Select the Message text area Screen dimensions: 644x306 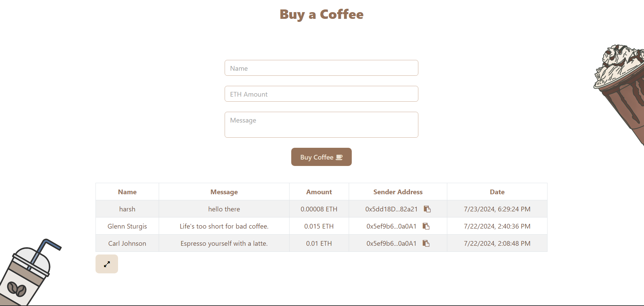coord(321,125)
